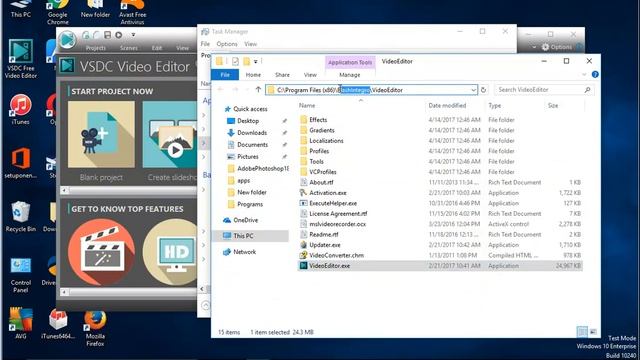
Task: Switch to large icons view in status bar
Action: tap(593, 332)
